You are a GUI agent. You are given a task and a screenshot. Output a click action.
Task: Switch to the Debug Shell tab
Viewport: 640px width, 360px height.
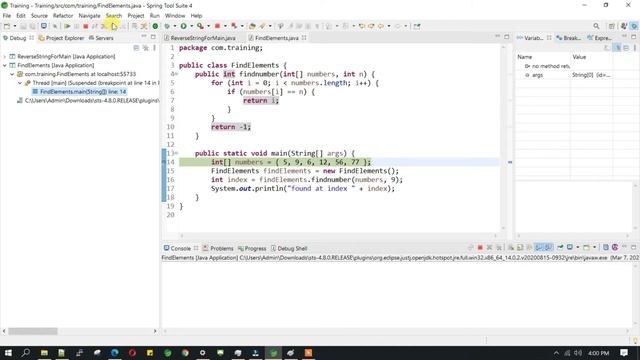coord(289,248)
